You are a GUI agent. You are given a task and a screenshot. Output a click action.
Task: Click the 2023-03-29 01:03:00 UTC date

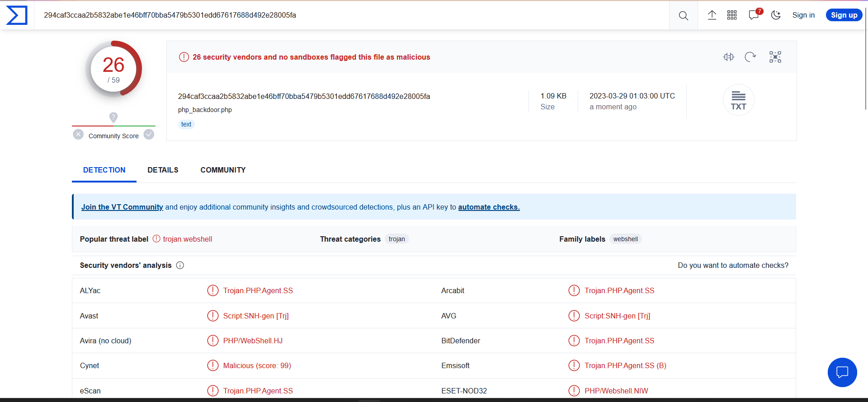632,96
